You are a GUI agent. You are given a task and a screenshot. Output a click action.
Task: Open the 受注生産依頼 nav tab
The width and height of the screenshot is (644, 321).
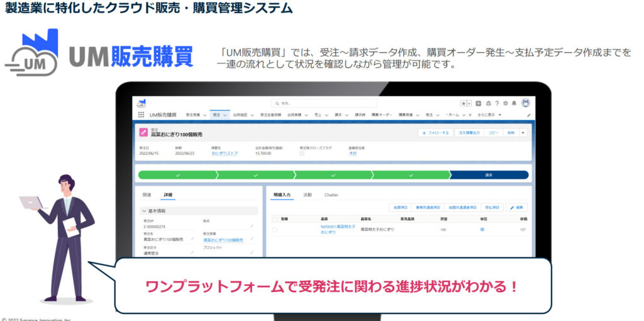tap(270, 115)
